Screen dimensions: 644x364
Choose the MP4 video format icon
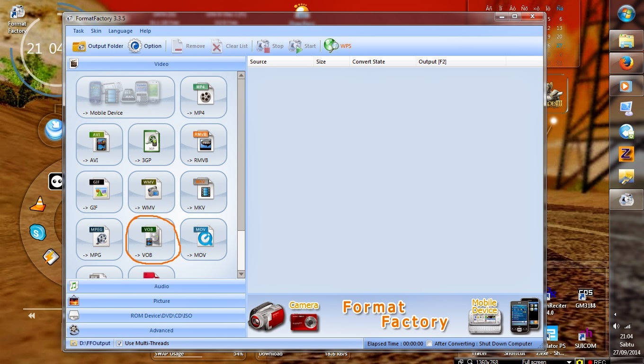204,97
